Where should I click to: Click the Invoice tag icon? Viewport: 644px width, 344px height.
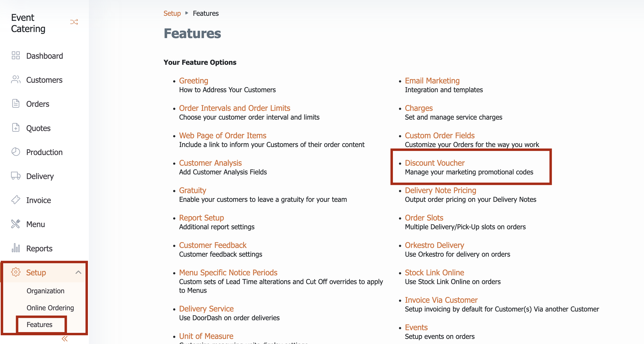pos(16,200)
